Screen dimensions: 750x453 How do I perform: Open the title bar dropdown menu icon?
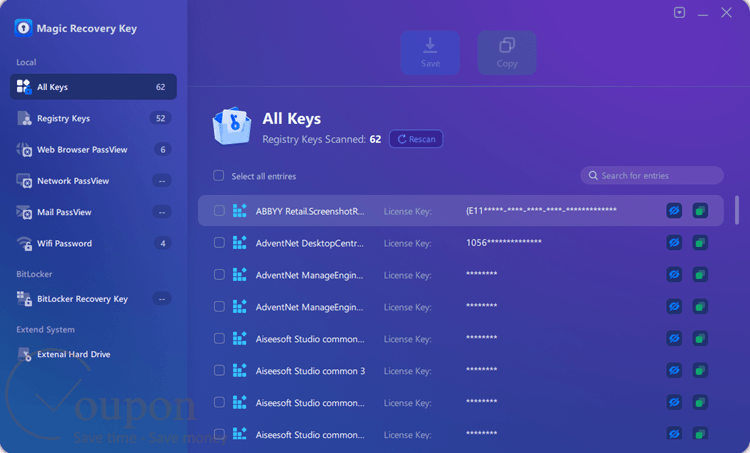click(x=679, y=12)
